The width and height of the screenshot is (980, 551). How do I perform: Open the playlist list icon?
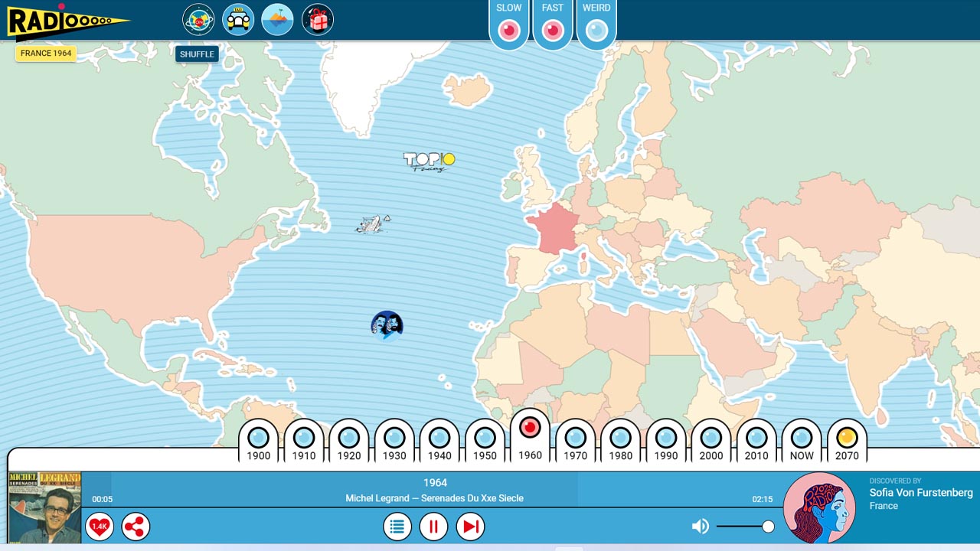397,527
